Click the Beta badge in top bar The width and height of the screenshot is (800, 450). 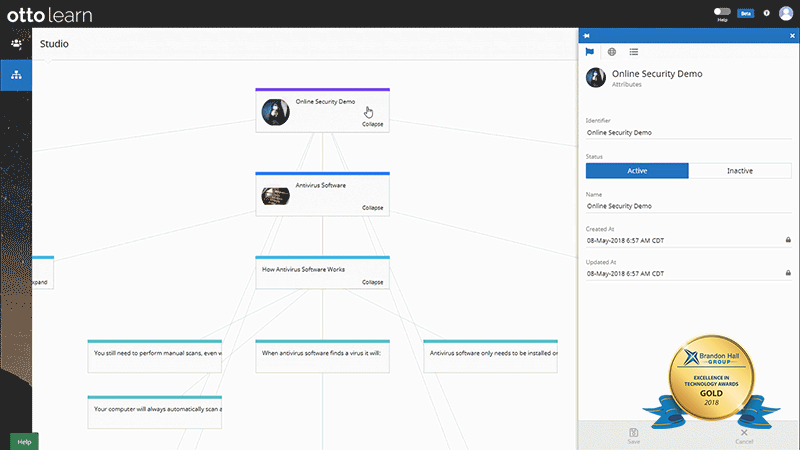(745, 13)
